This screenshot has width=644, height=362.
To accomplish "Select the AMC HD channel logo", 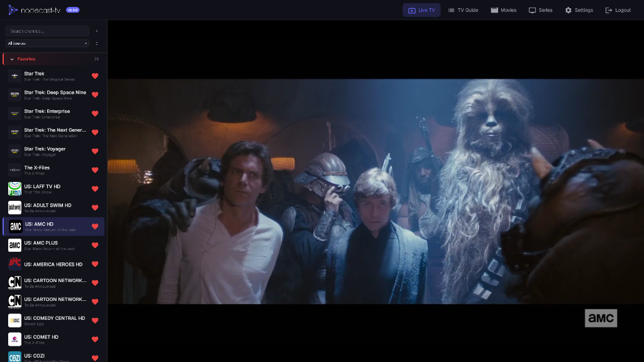I will click(x=16, y=226).
